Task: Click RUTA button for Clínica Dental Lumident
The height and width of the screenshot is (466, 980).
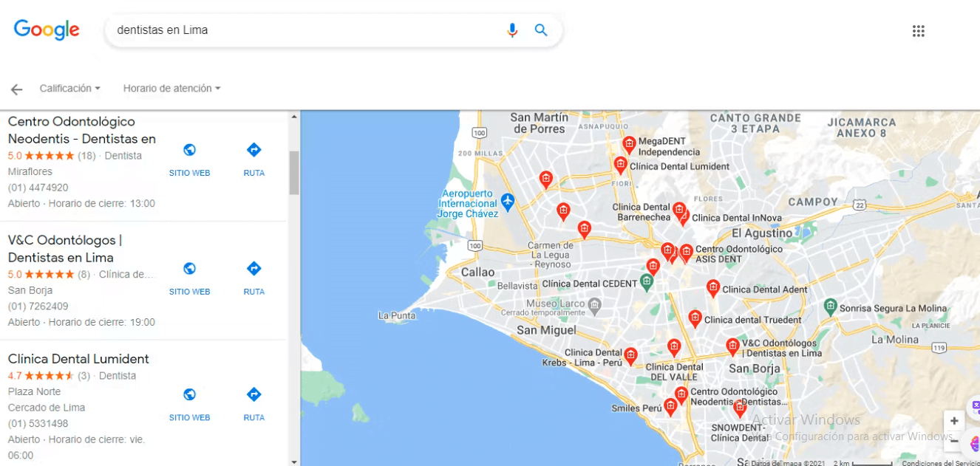Action: pyautogui.click(x=253, y=396)
